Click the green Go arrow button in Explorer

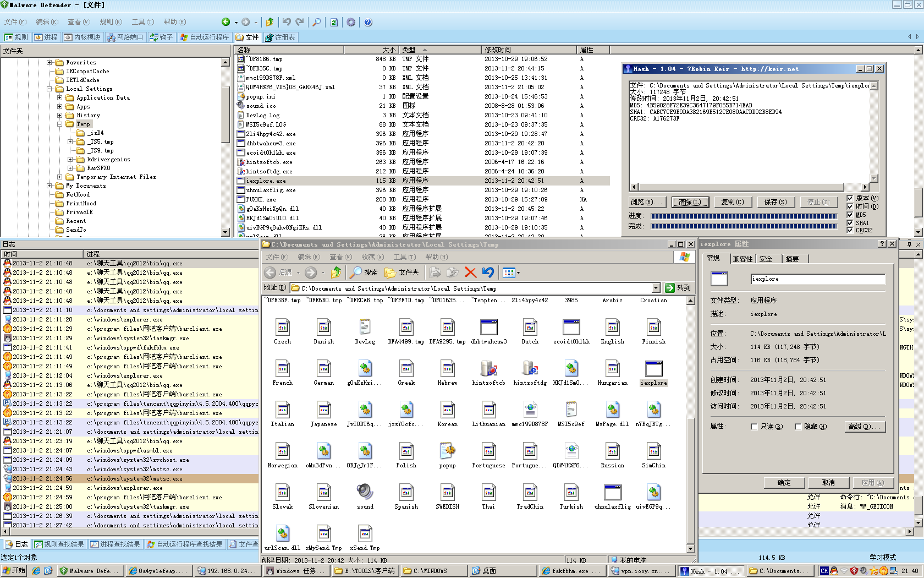coord(670,288)
